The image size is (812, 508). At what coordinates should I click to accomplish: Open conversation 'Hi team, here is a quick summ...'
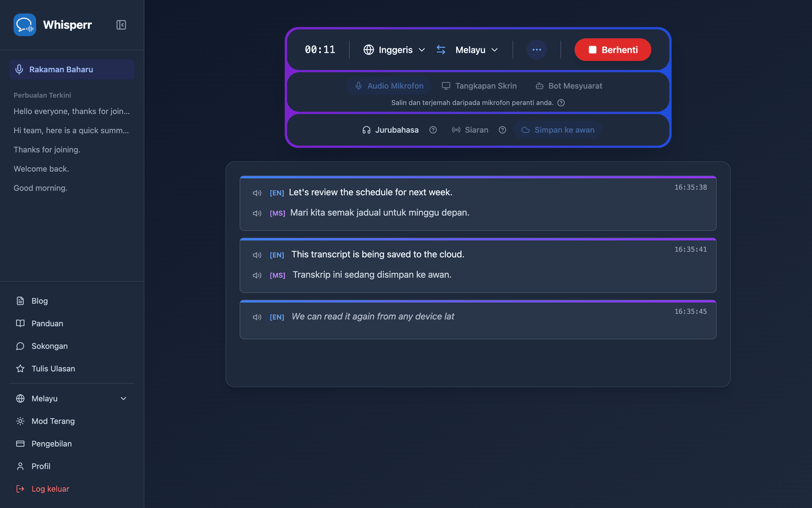pos(72,131)
